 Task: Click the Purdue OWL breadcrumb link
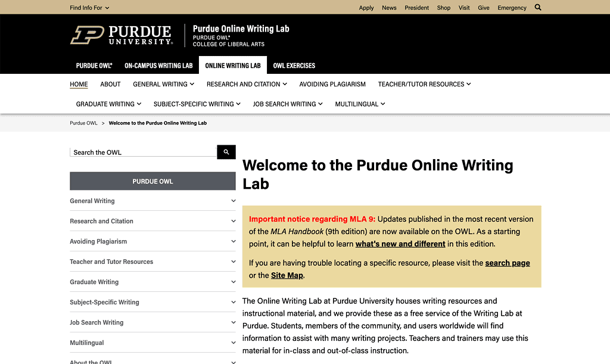click(x=83, y=123)
